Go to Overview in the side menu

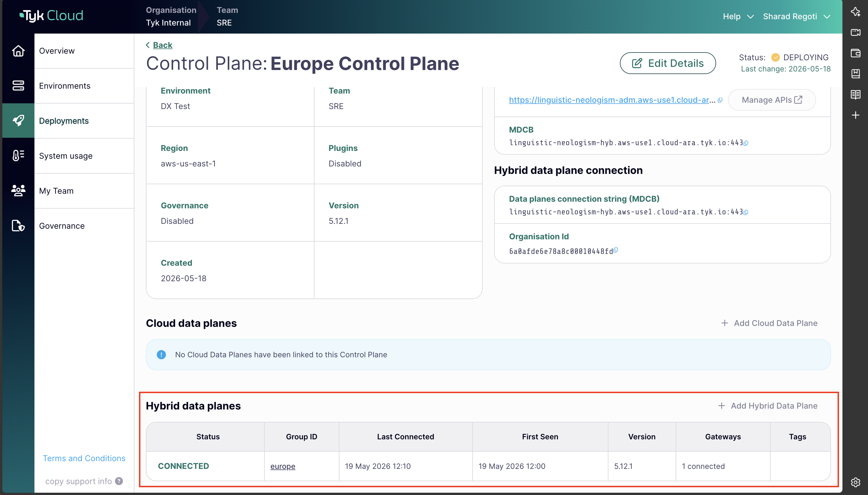(84, 51)
